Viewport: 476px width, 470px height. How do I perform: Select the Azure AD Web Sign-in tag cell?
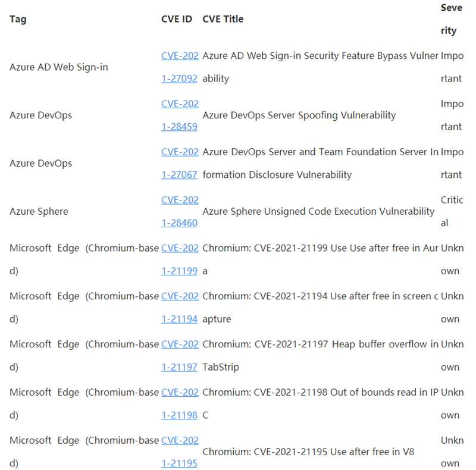59,67
